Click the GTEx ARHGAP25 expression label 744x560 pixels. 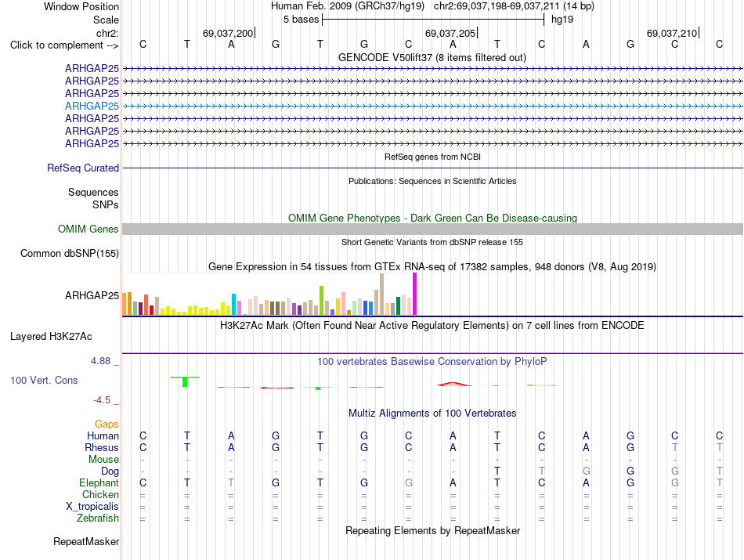coord(92,295)
